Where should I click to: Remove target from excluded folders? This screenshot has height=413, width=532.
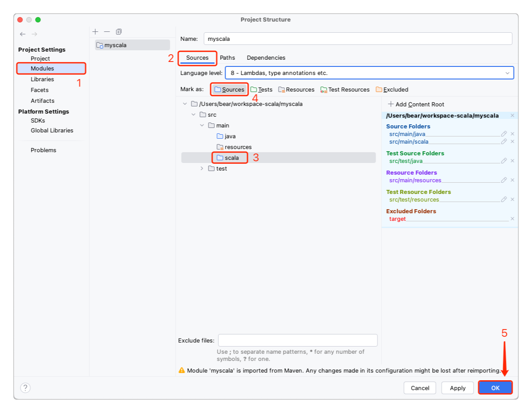[512, 219]
